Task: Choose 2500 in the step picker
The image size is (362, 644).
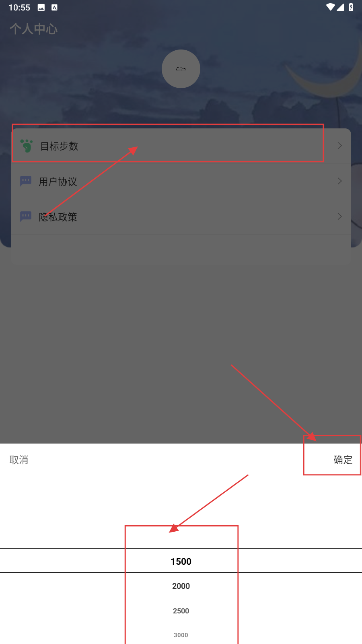Action: (x=181, y=611)
